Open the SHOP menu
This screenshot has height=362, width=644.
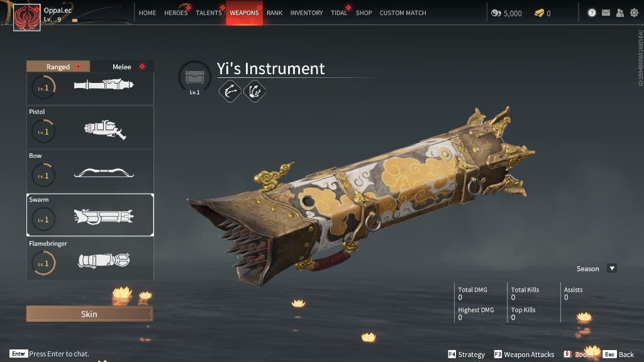coord(364,13)
